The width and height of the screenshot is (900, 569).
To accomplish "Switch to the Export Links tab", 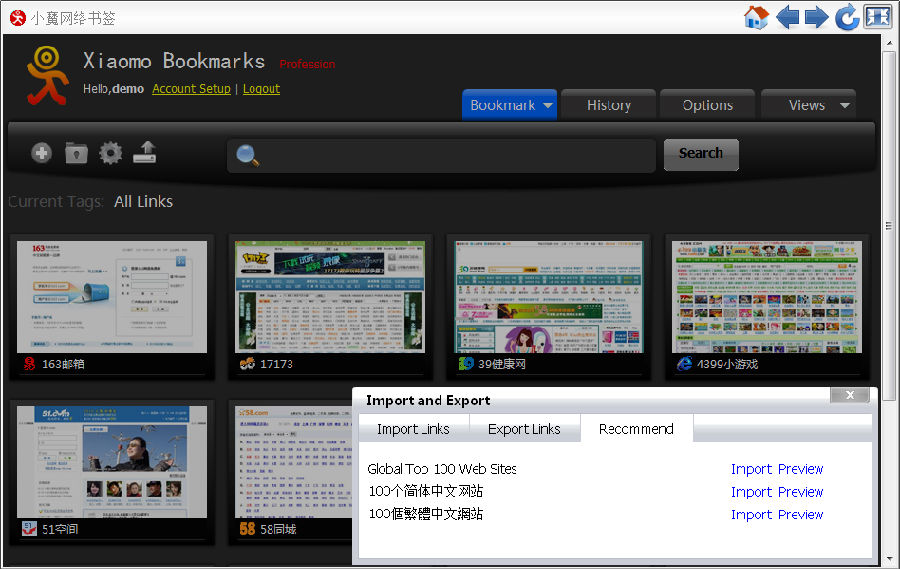I will [524, 429].
